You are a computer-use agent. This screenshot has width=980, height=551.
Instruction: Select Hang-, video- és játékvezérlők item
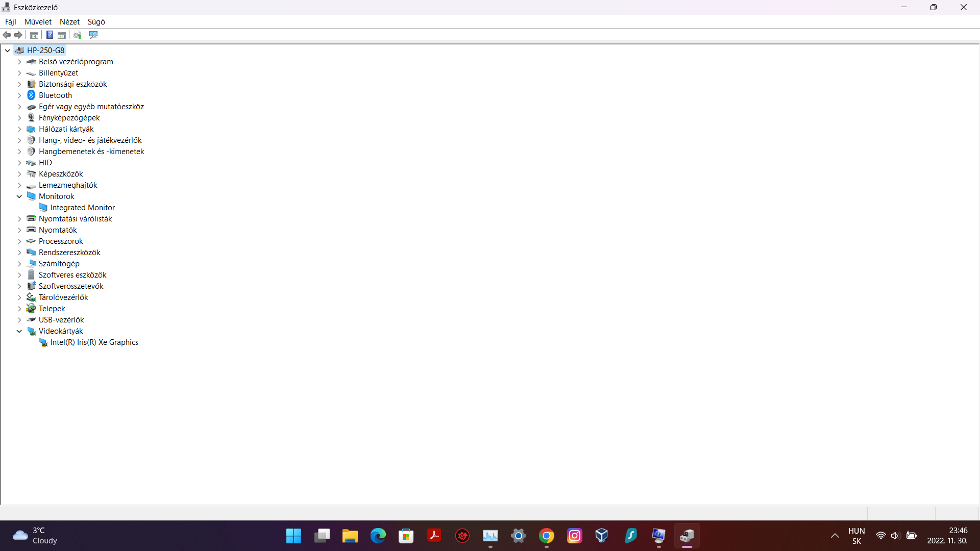click(x=90, y=140)
